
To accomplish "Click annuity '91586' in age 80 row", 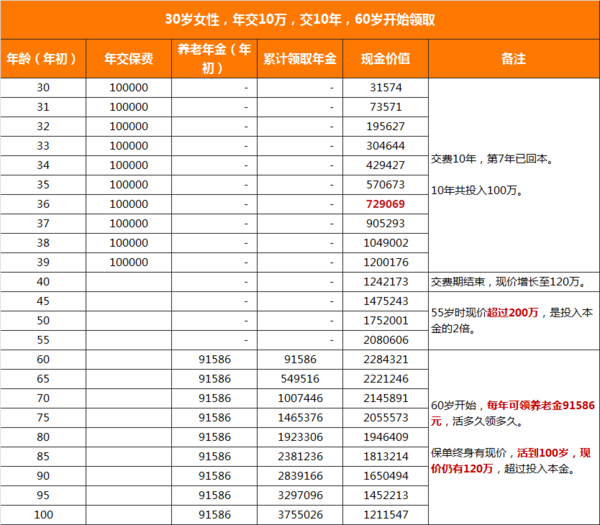I will [215, 437].
